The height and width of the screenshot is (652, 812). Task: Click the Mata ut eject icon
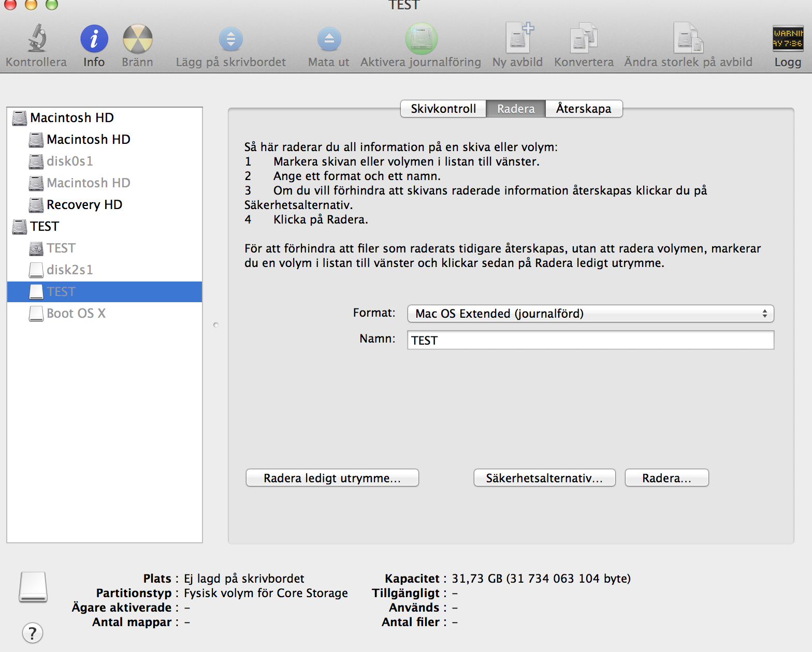point(329,39)
